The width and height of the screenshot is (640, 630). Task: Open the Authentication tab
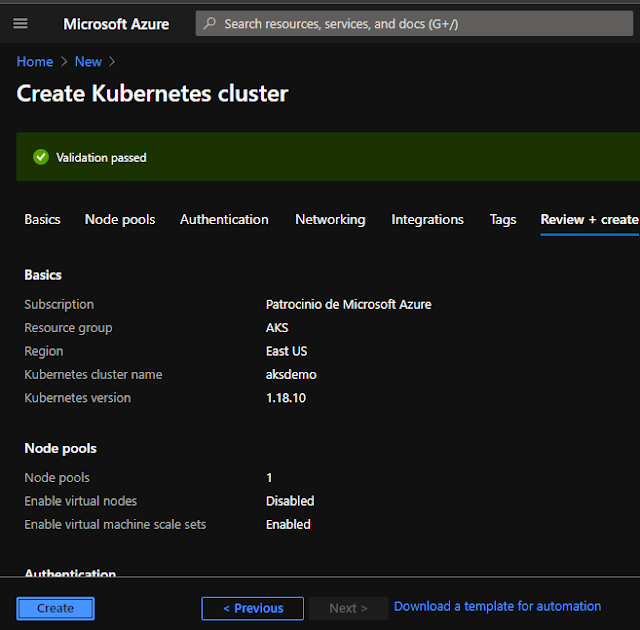coord(224,220)
